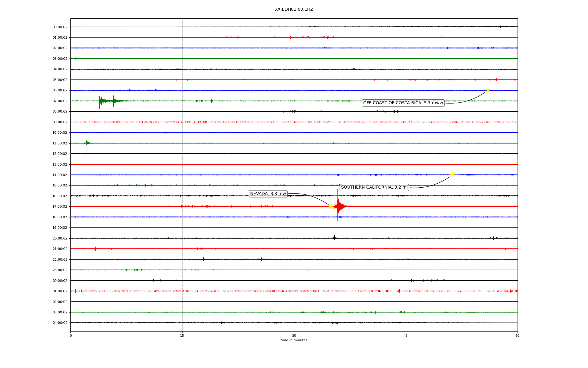
Task: Click the black spike on the 20:00:02 trace
Action: (x=334, y=238)
